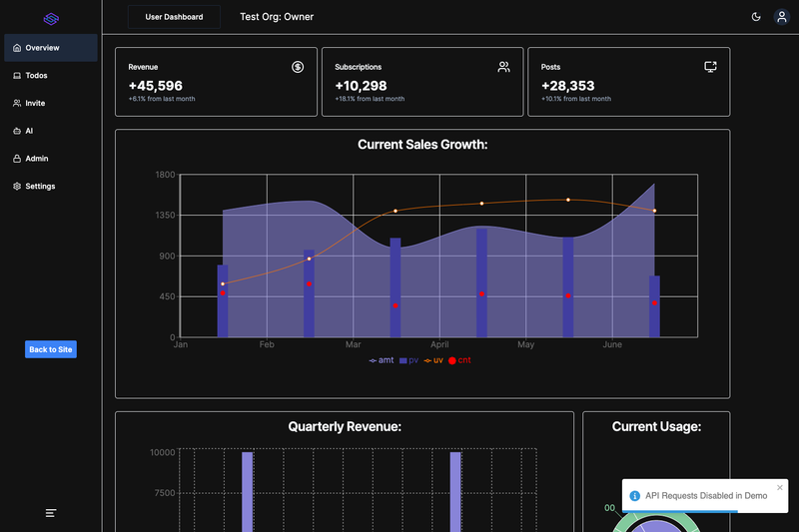This screenshot has height=532, width=799.
Task: Click the Current Usage heading
Action: click(x=656, y=426)
